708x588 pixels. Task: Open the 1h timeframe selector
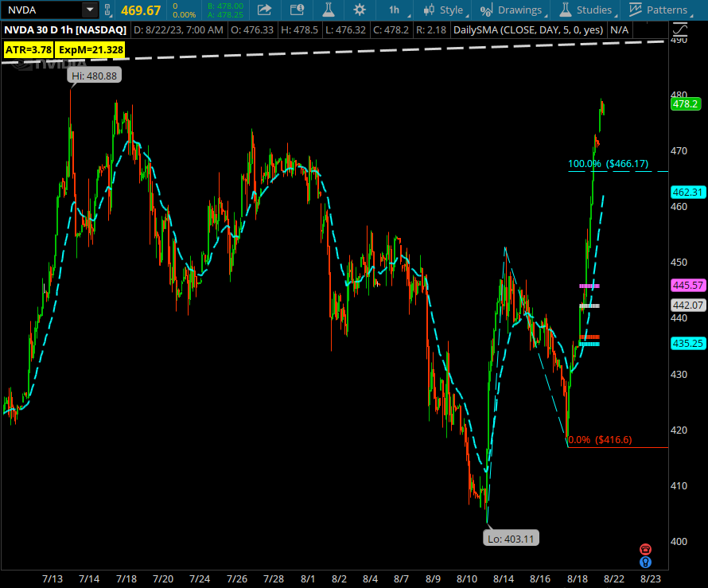396,10
